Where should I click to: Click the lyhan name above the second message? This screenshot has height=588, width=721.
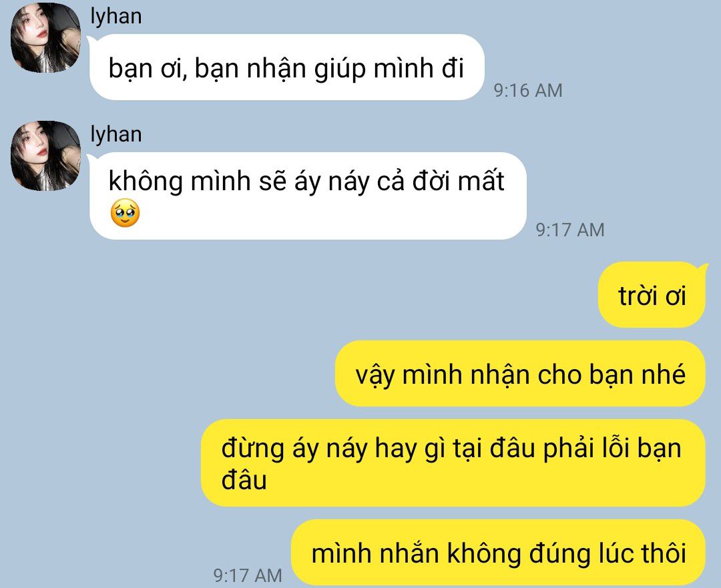tap(116, 135)
